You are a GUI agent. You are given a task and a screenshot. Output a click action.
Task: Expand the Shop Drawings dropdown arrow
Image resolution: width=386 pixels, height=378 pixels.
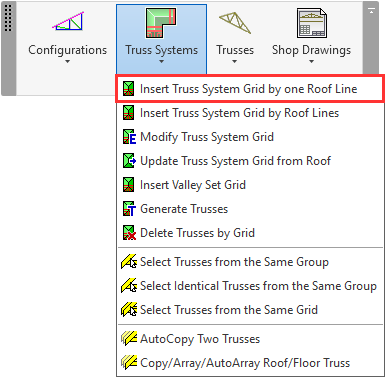tap(311, 61)
